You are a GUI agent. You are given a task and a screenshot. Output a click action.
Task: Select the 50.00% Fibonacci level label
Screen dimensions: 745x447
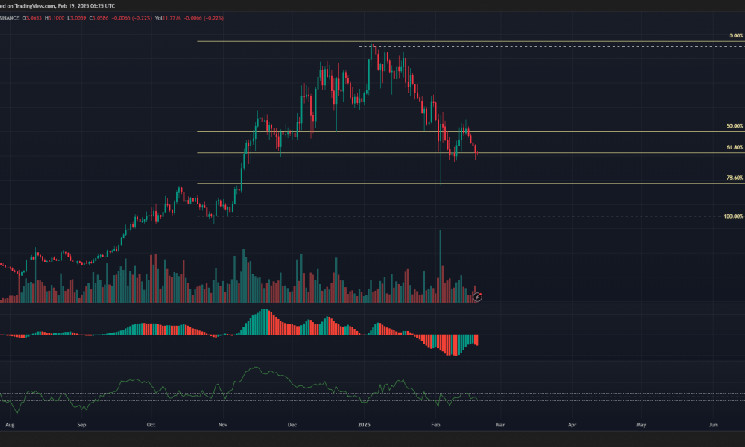735,126
